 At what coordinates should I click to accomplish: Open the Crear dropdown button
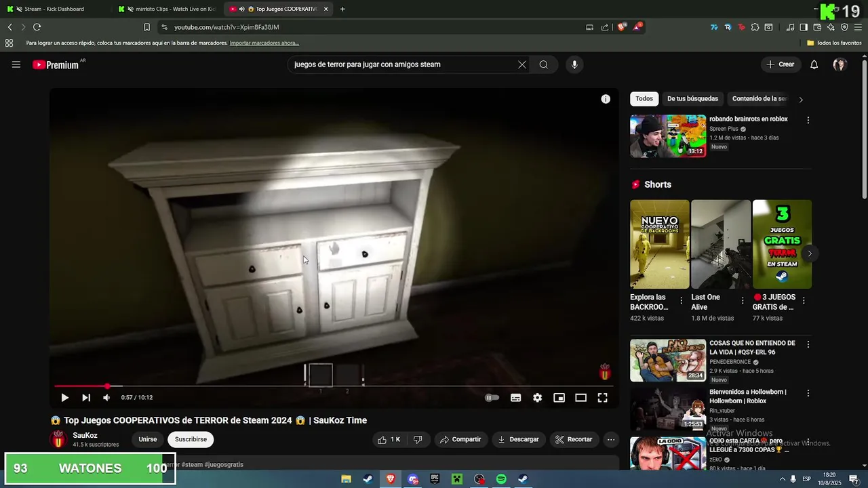pos(781,64)
